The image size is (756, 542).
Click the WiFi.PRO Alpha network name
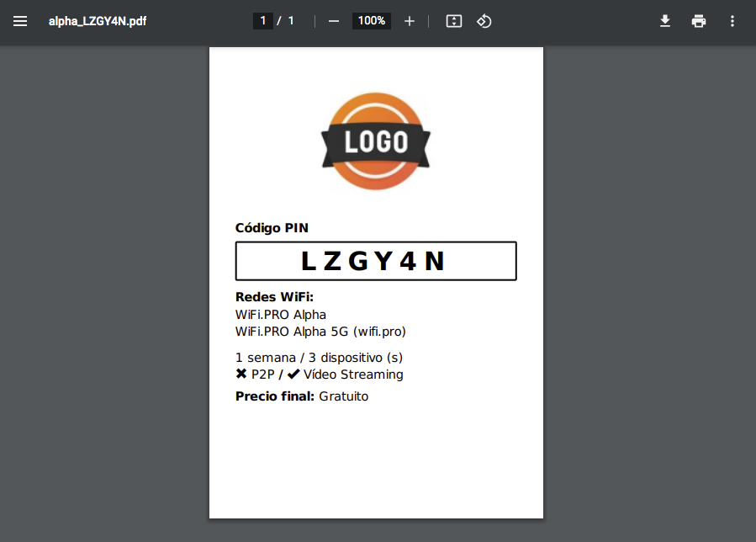[281, 315]
